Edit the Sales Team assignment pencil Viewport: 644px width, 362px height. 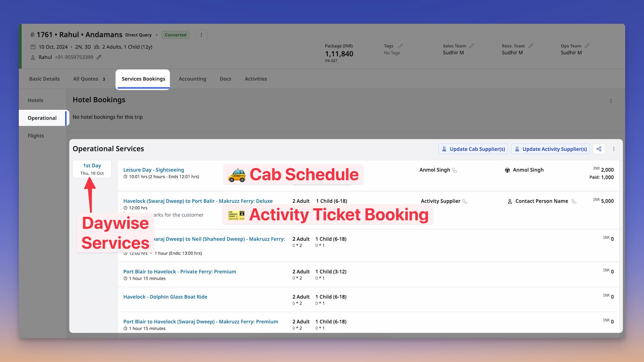[472, 45]
